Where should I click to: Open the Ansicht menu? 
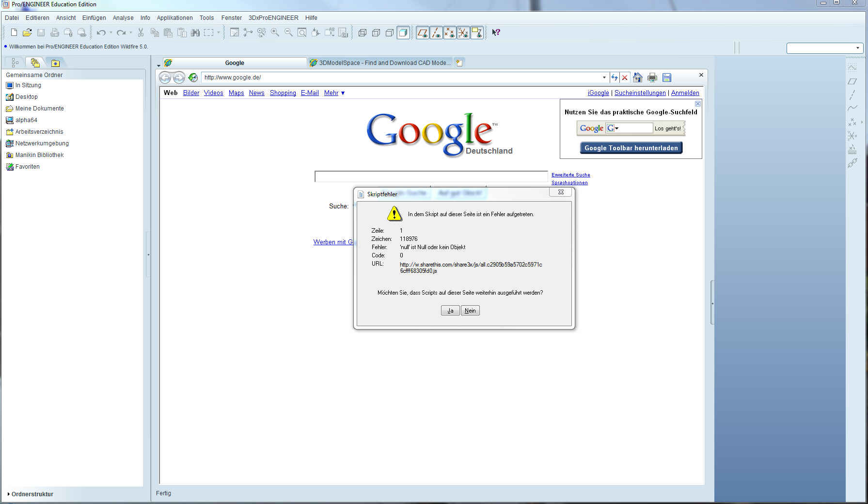66,18
